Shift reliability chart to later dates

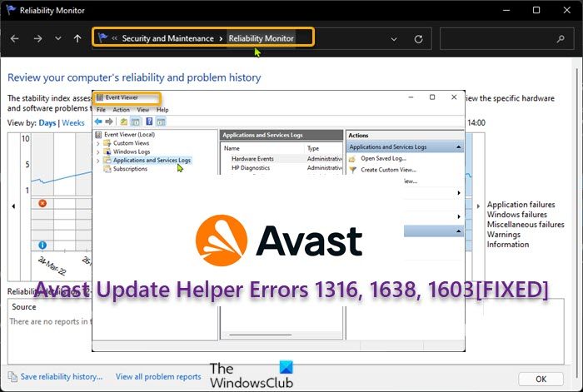(x=478, y=206)
